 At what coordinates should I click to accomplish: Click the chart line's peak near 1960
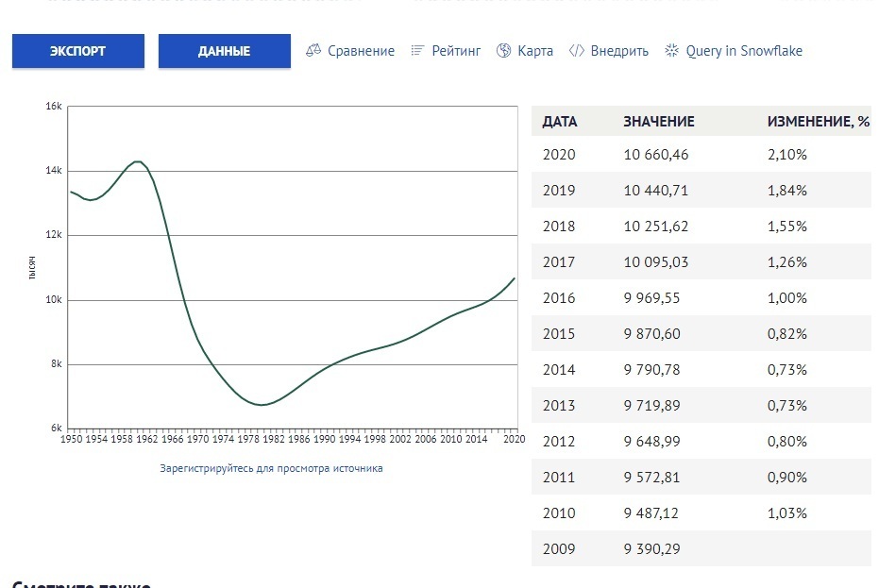(x=138, y=161)
